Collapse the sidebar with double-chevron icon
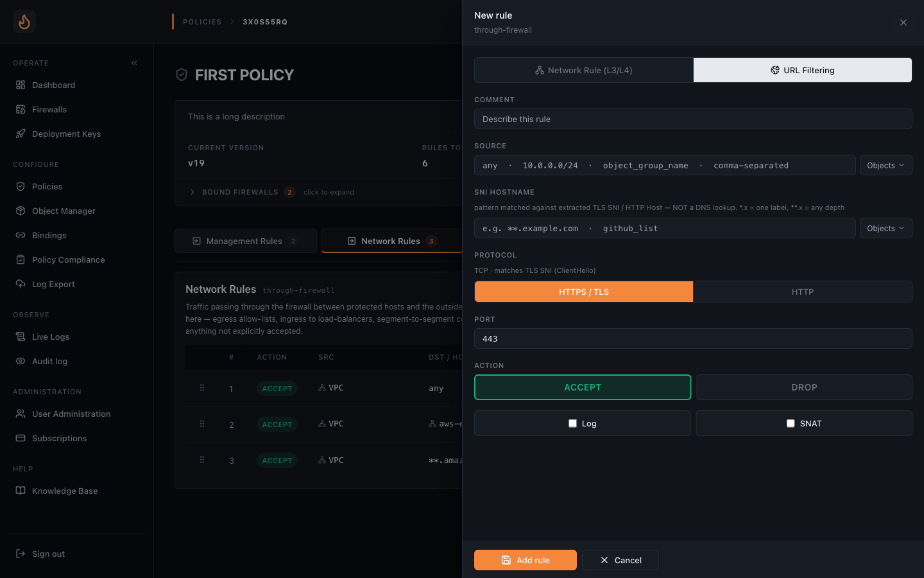 (x=134, y=63)
